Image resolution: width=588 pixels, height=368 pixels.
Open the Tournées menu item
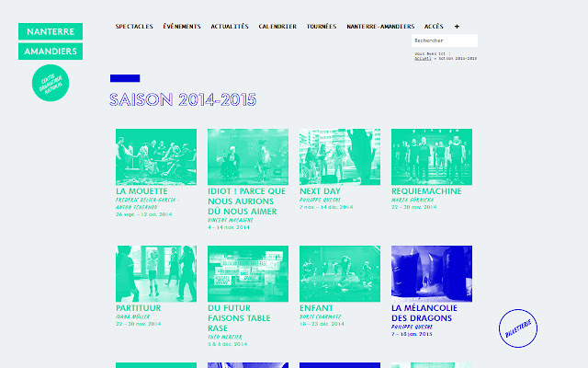point(322,27)
